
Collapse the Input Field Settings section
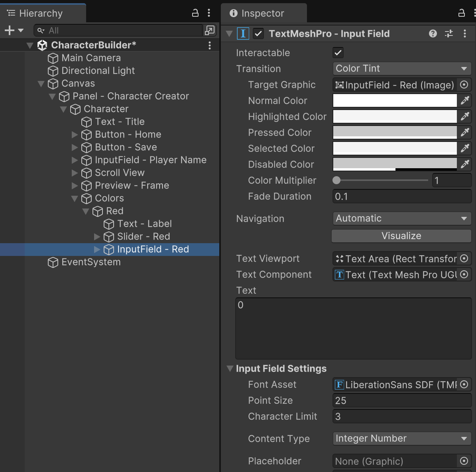pos(230,368)
